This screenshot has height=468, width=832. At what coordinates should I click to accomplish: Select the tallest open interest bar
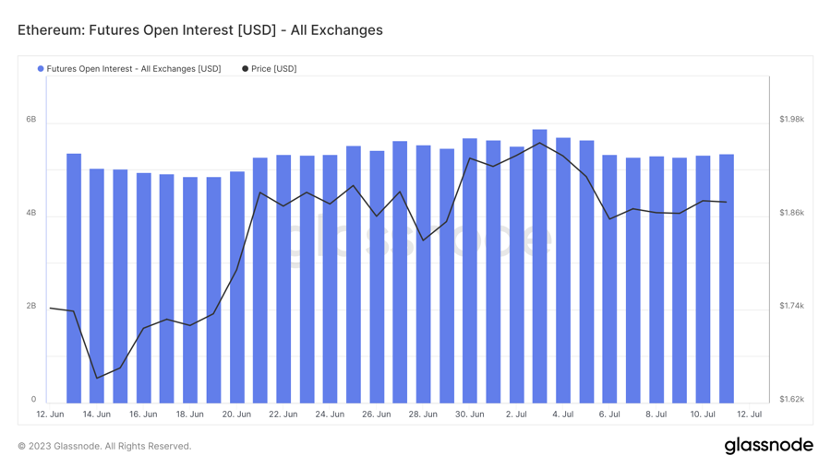(x=540, y=265)
